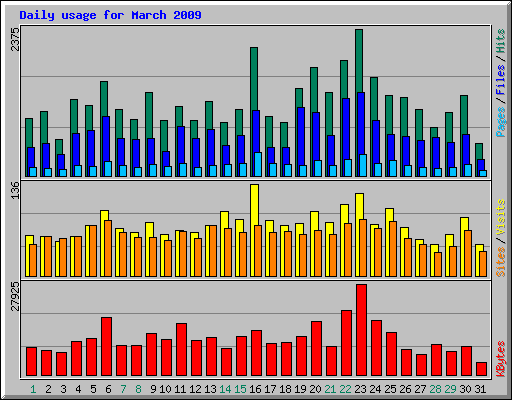Click day 27 on the x-axis
This screenshot has width=512, height=400.
[420, 389]
